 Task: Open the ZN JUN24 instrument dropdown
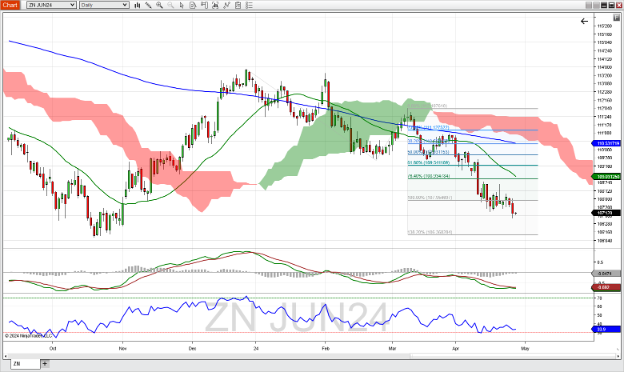click(51, 5)
